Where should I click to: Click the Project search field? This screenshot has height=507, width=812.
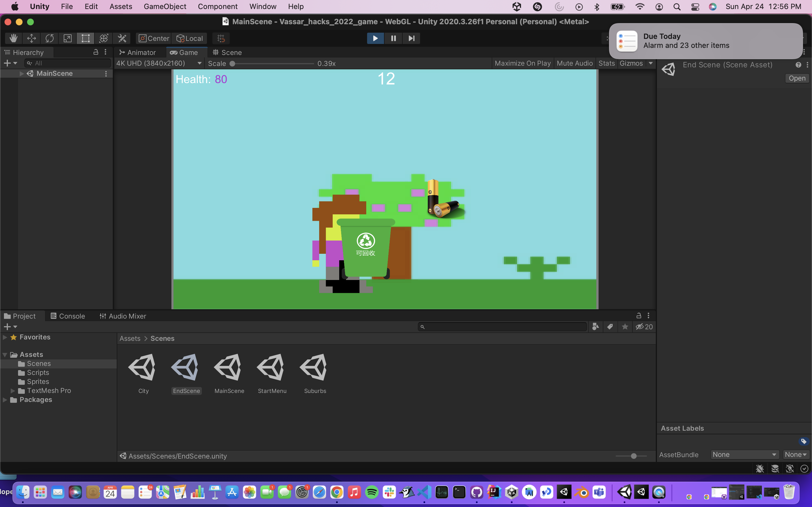click(x=502, y=327)
